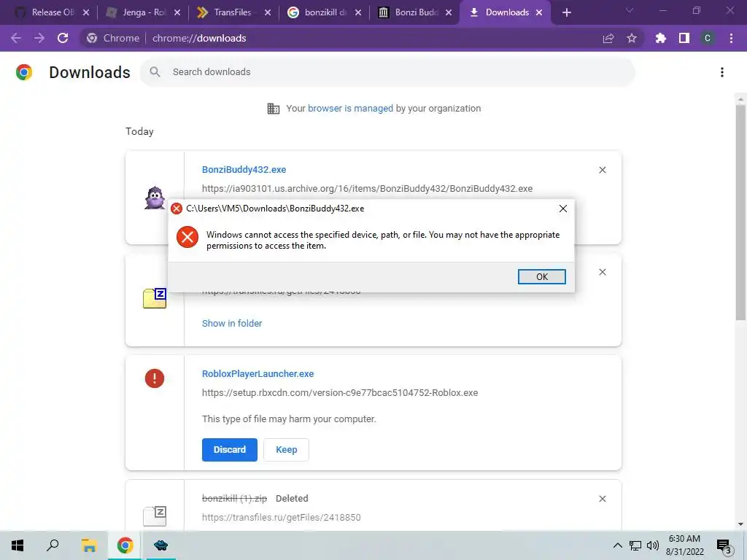The image size is (747, 560).
Task: Click the BonziBuddy432.exe archive.org URL text
Action: click(368, 189)
